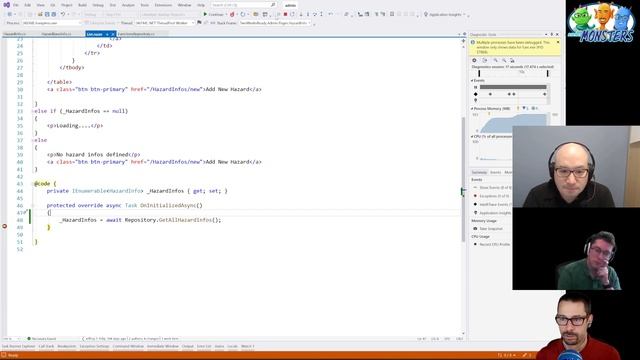This screenshot has height=360, width=640.
Task: Open the Debug menu
Action: [x=98, y=5]
